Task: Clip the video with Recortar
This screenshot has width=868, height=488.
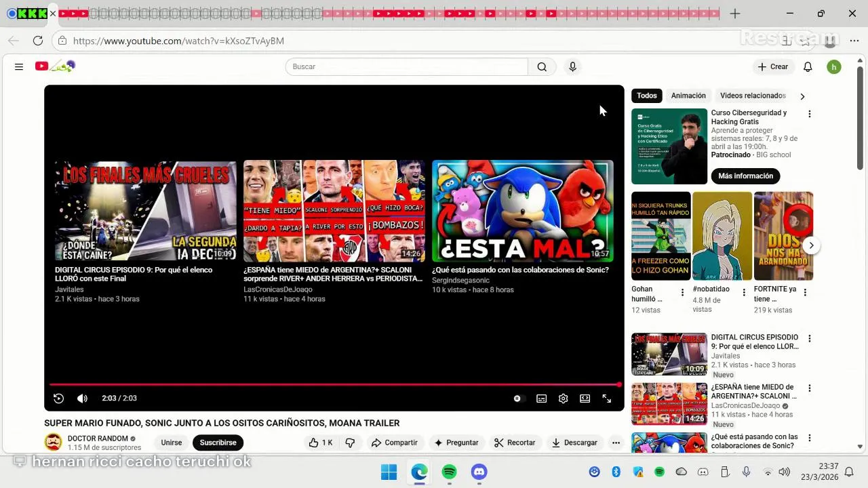Action: click(x=515, y=443)
